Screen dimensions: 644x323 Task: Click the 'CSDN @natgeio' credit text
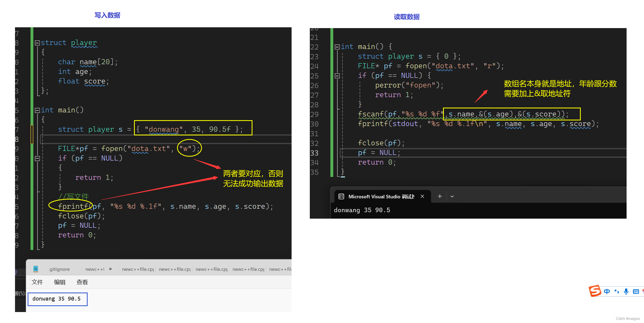[x=628, y=318]
